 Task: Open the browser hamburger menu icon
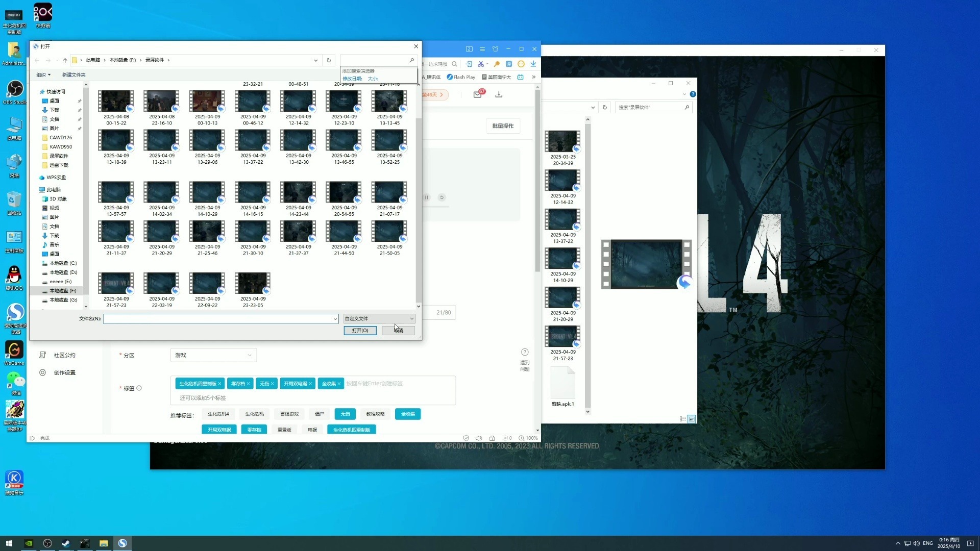[x=482, y=49]
